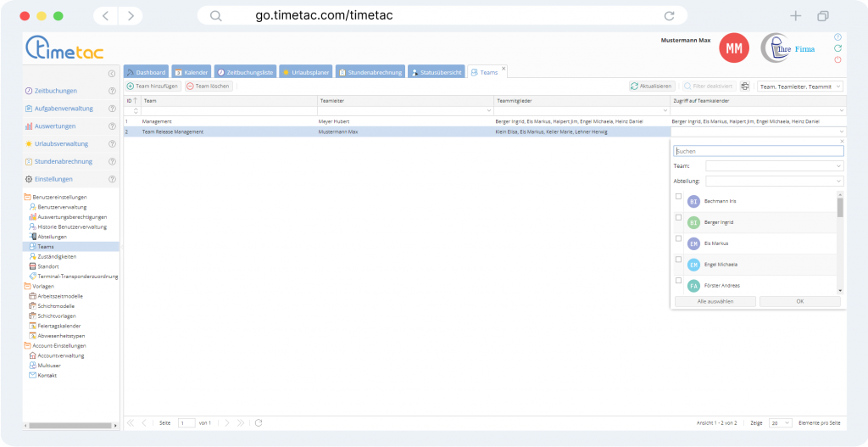Screen dimensions: 868x447
Task: Click the MM user avatar
Action: click(733, 48)
